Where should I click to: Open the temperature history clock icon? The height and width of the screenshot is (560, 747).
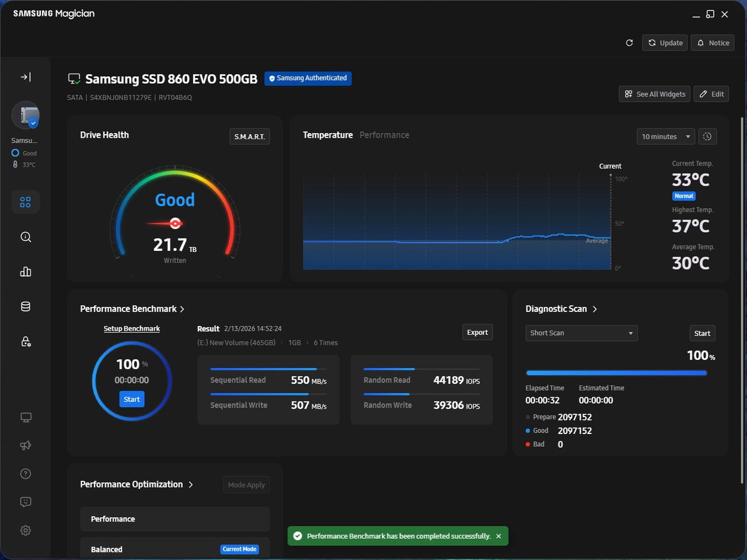coord(707,136)
